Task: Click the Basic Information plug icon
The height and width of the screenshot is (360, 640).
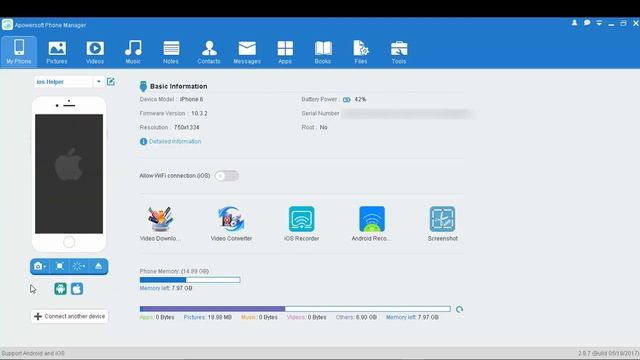Action: pyautogui.click(x=143, y=86)
